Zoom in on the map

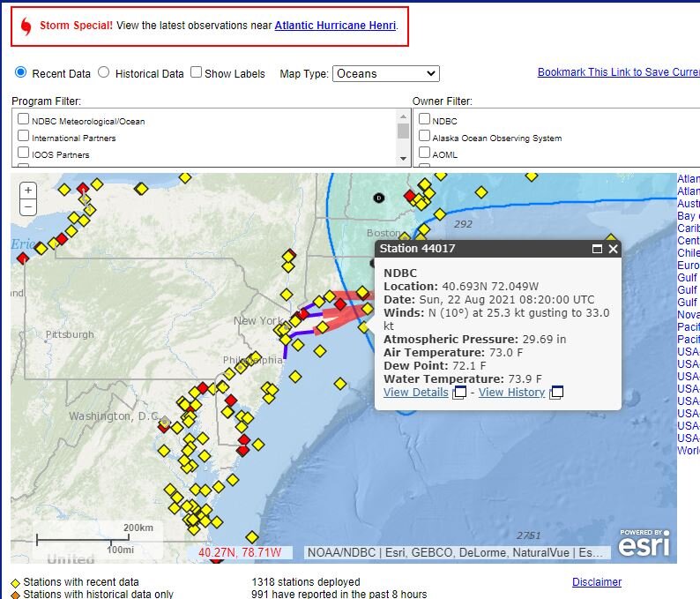[x=28, y=191]
